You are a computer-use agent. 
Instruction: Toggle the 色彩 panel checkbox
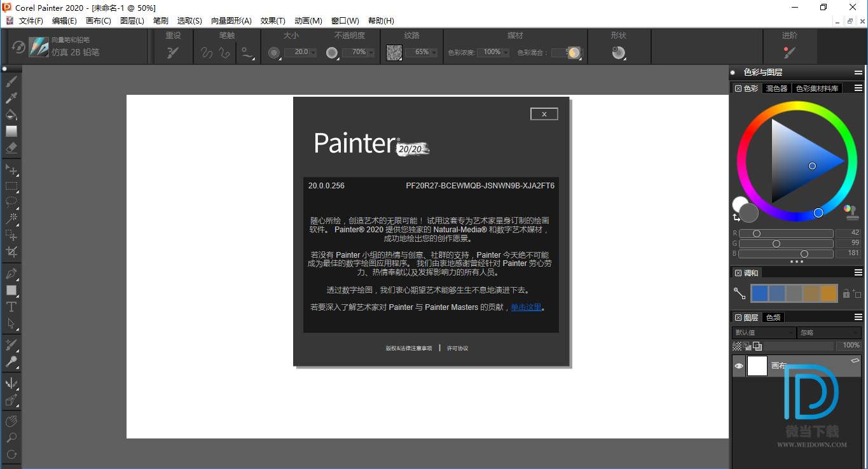pyautogui.click(x=738, y=88)
